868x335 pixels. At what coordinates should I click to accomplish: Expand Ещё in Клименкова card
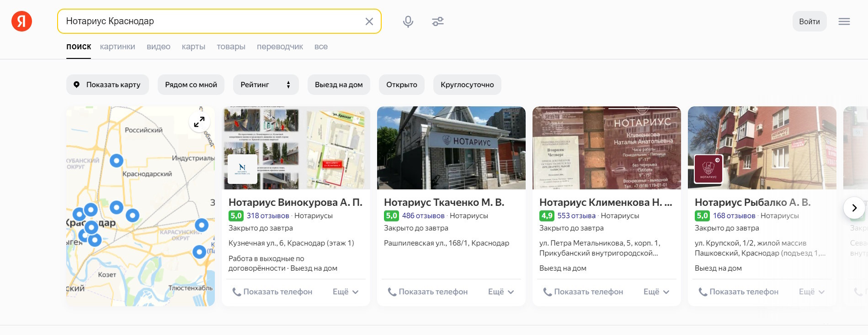pos(656,292)
